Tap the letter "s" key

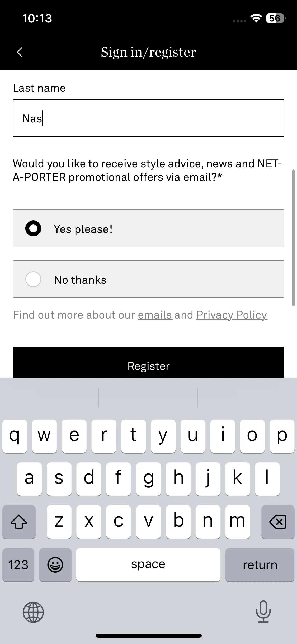pos(59,479)
